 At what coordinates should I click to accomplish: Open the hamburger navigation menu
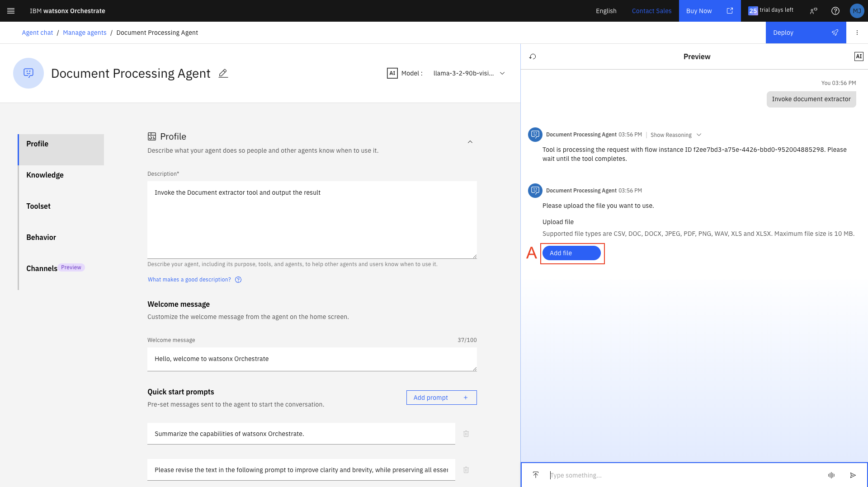pyautogui.click(x=11, y=11)
